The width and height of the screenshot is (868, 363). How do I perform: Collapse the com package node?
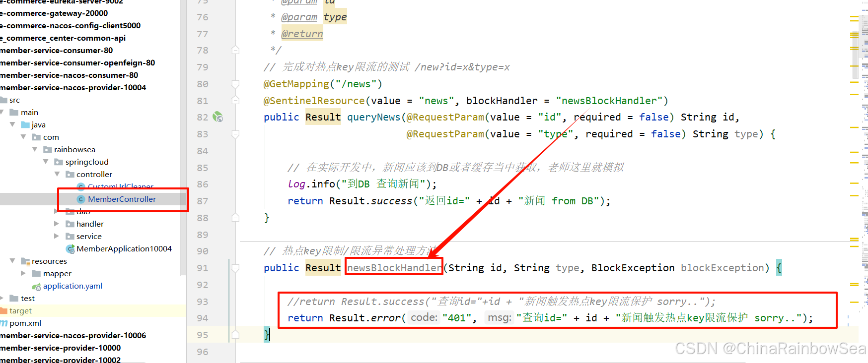[23, 137]
